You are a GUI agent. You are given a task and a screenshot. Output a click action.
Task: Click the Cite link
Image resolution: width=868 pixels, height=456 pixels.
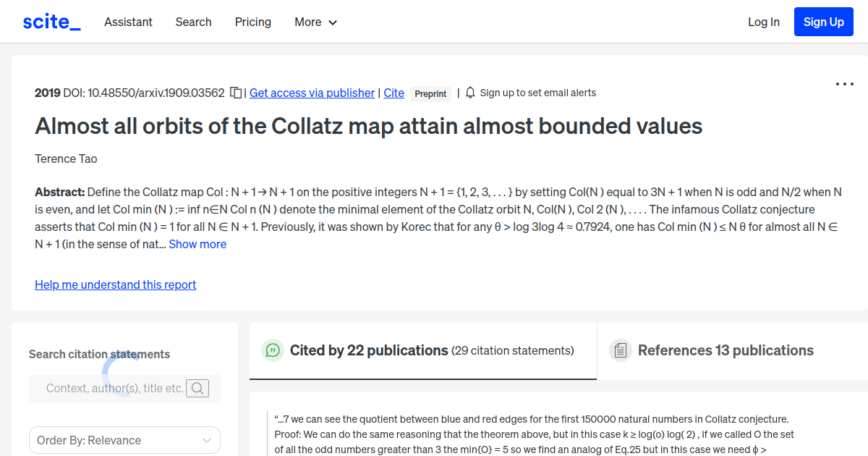(393, 93)
